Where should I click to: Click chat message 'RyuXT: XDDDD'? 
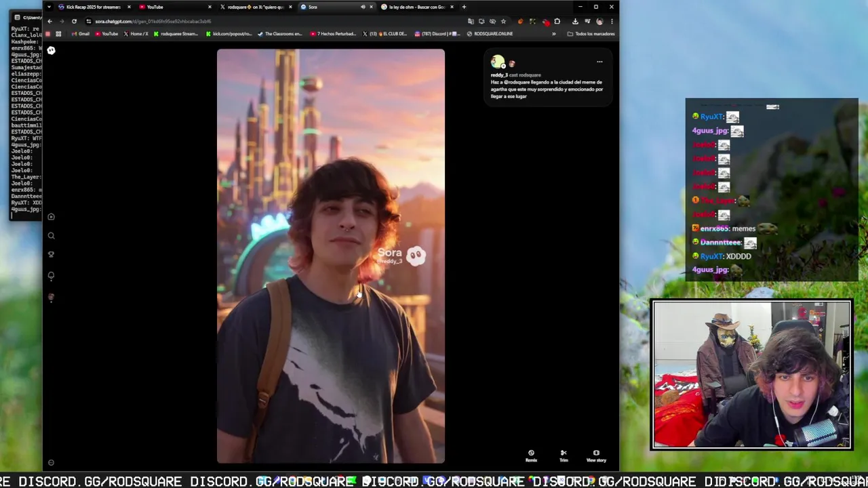[722, 256]
